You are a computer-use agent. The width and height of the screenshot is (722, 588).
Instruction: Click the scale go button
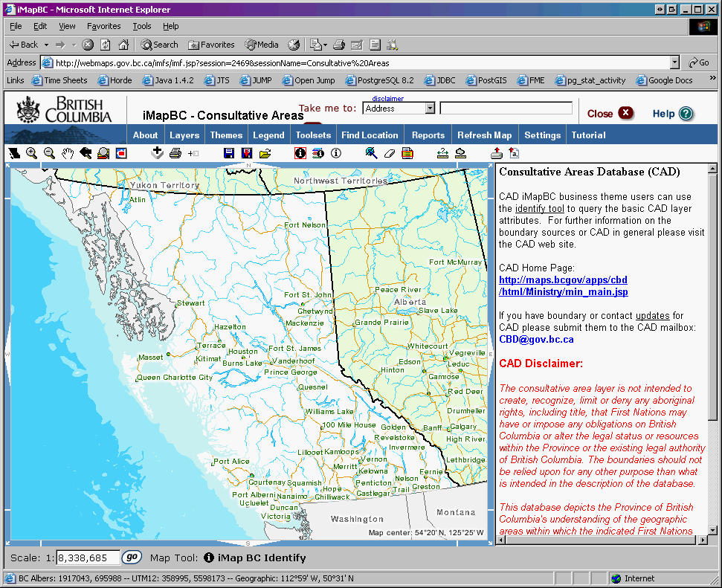pos(132,557)
